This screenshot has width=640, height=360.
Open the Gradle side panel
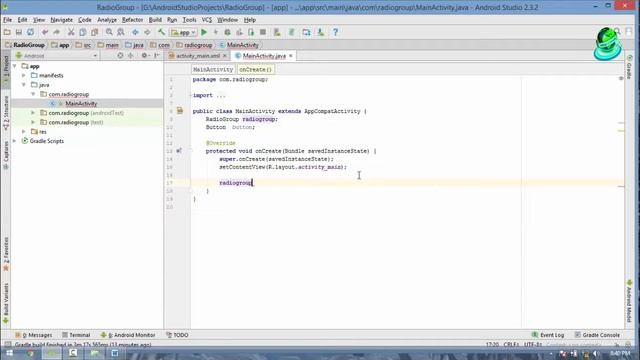[629, 67]
